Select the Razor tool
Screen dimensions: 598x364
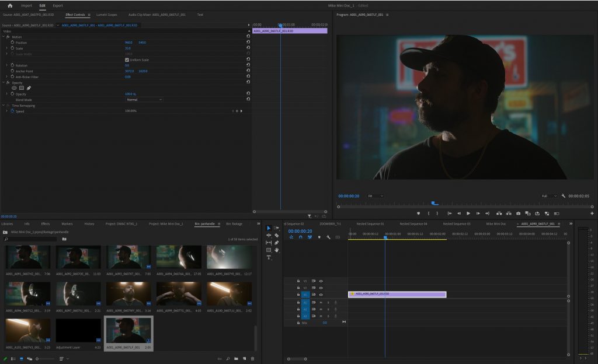point(276,235)
